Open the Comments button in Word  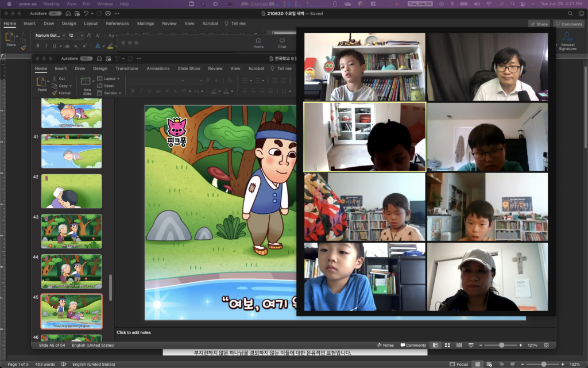tap(568, 24)
